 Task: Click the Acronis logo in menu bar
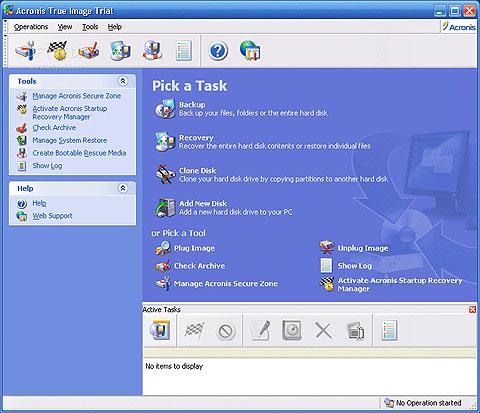pos(459,27)
